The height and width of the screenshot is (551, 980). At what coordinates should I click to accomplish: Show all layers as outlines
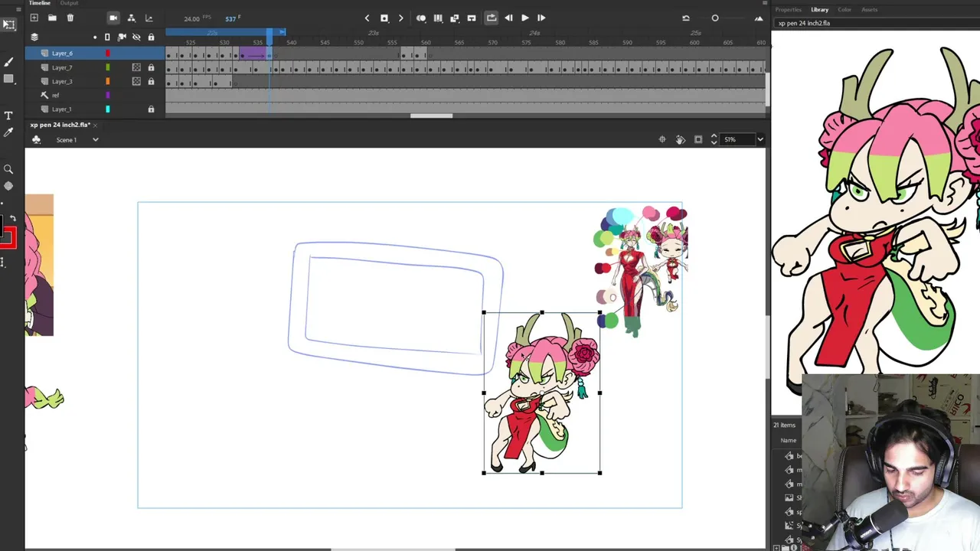pyautogui.click(x=107, y=37)
